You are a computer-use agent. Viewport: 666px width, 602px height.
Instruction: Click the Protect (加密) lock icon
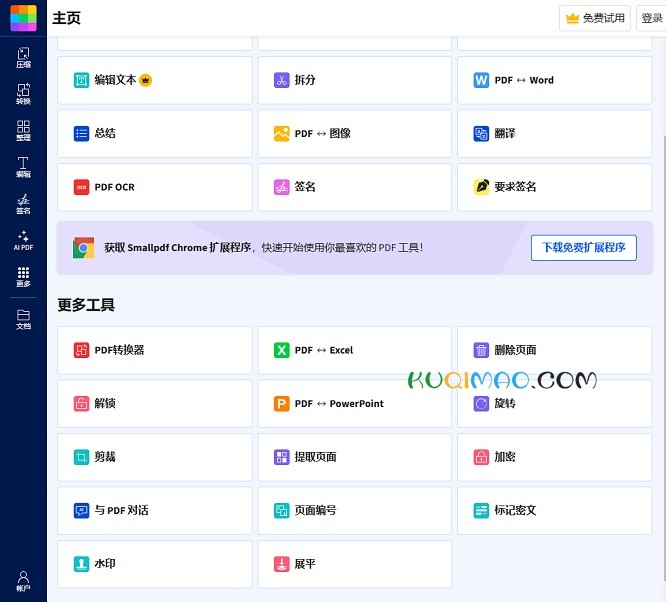click(x=481, y=457)
